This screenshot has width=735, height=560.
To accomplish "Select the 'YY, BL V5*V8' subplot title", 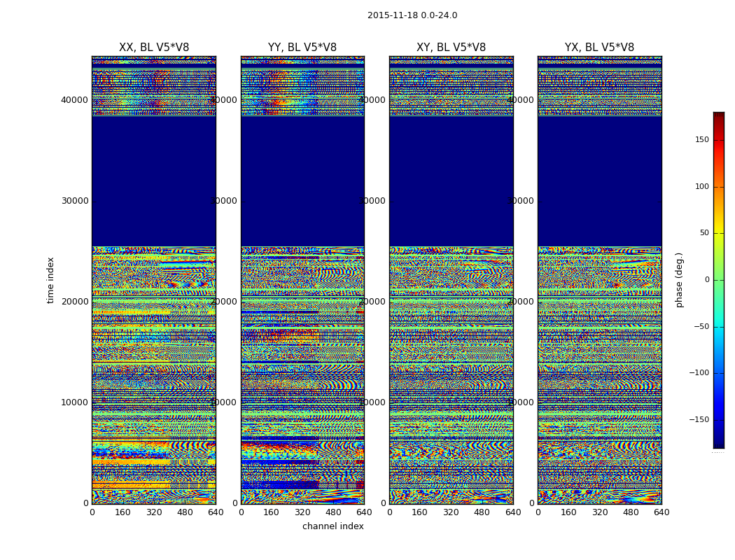I will tap(302, 48).
